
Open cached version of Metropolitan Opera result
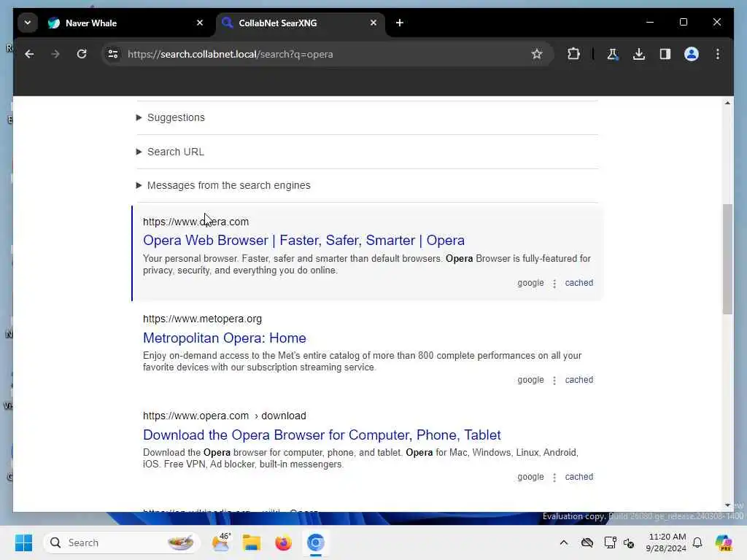point(578,380)
